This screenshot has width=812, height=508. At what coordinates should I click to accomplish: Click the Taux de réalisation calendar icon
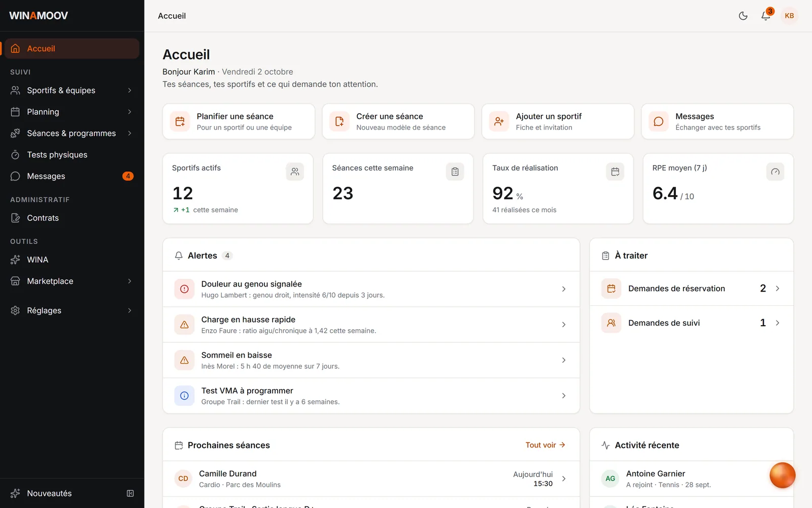click(x=615, y=172)
